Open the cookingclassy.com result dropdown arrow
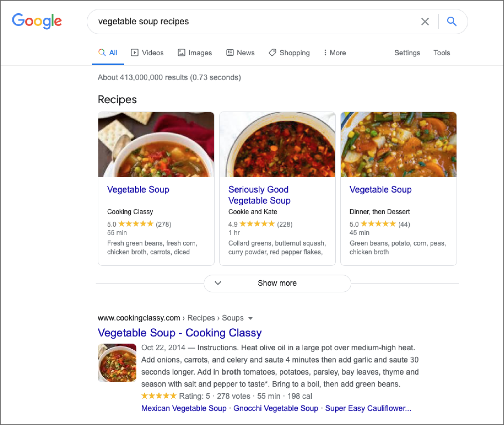Image resolution: width=504 pixels, height=425 pixels. (250, 318)
